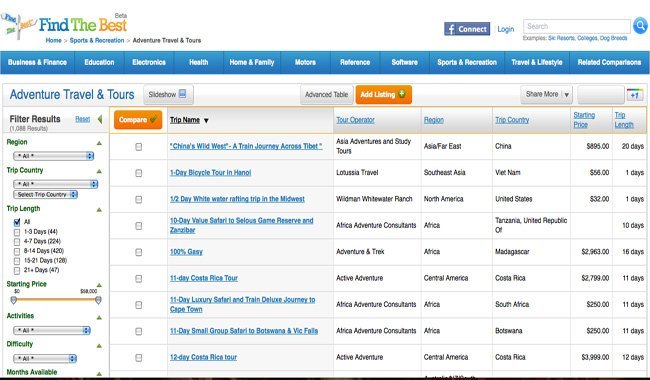
Task: Open the Share More dropdown
Action: [x=546, y=94]
